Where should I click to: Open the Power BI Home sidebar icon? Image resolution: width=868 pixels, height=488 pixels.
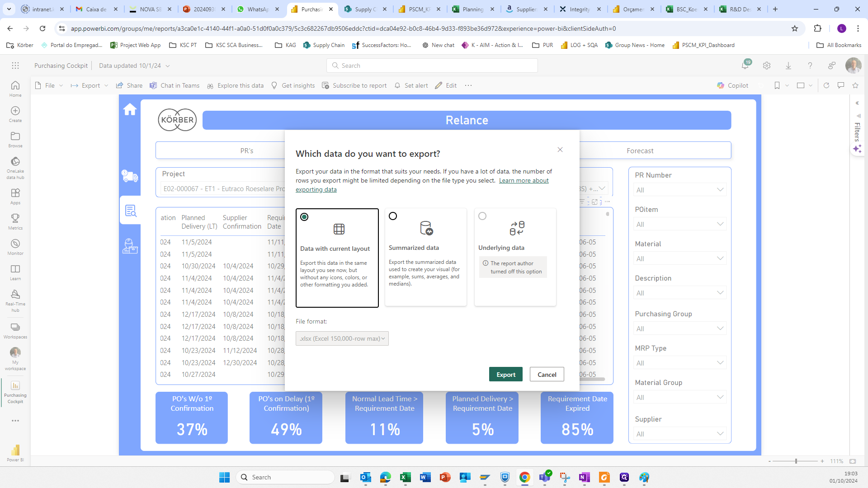[x=15, y=89]
